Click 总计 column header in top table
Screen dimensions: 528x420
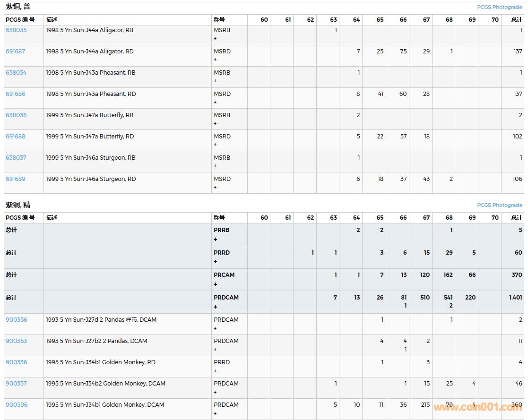click(x=516, y=19)
